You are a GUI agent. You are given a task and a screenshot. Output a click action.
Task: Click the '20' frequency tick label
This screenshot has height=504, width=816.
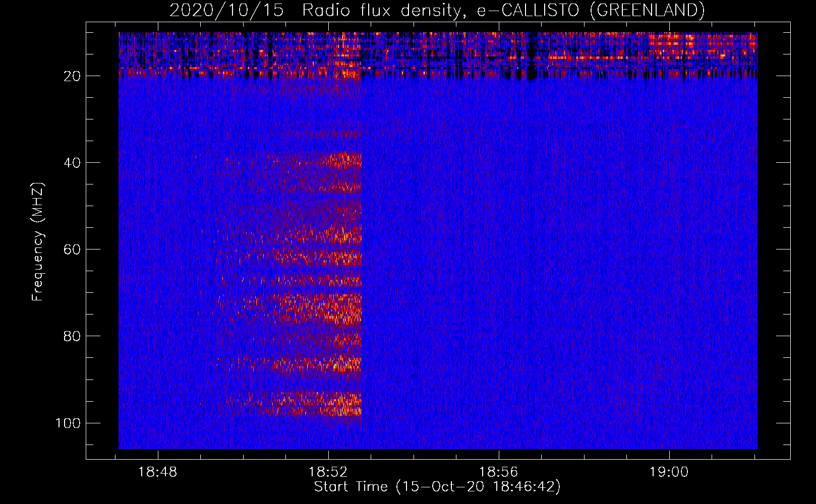point(72,76)
